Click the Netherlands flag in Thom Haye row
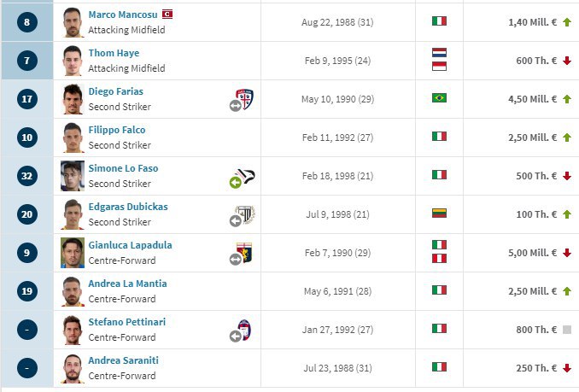This screenshot has height=392, width=579. (x=439, y=52)
